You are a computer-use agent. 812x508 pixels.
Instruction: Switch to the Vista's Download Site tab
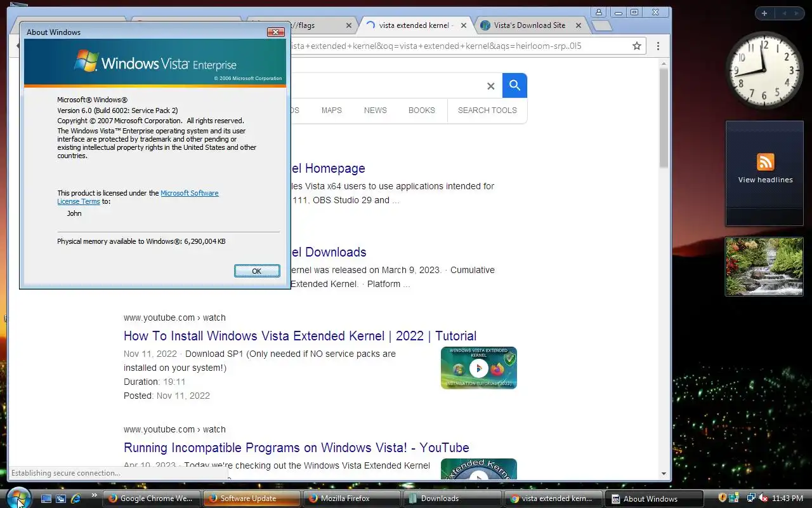click(529, 25)
